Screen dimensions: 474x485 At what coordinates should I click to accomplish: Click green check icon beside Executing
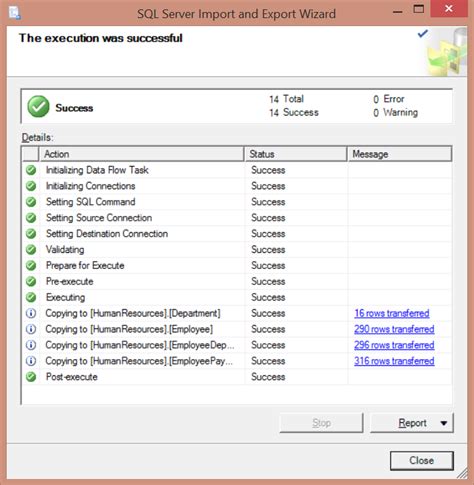tap(31, 297)
